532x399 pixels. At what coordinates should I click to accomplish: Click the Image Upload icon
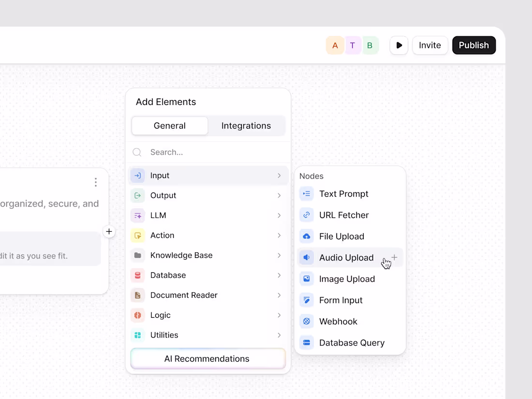[306, 279]
